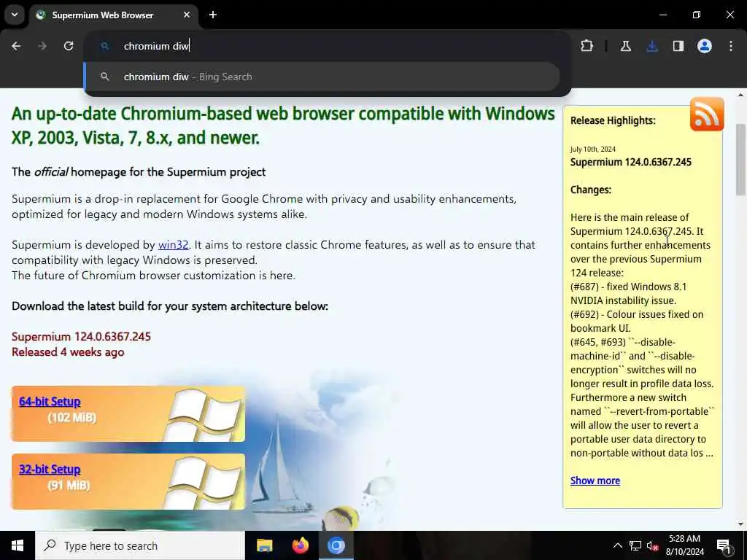The height and width of the screenshot is (560, 747).
Task: Restore down the browser window
Action: click(x=697, y=15)
